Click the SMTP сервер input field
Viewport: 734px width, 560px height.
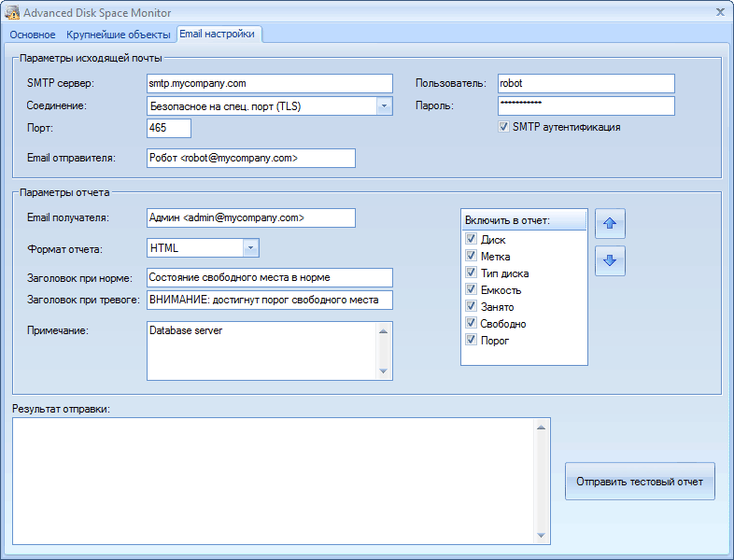pyautogui.click(x=269, y=84)
